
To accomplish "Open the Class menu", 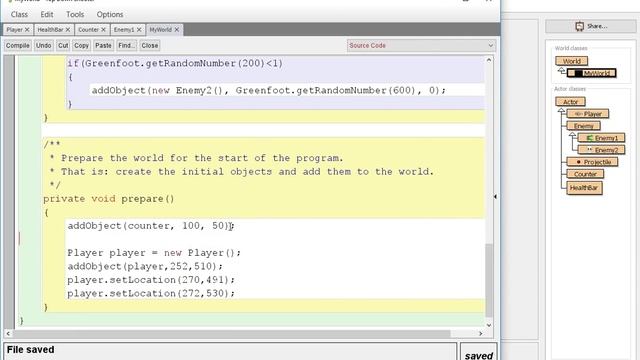I will [19, 14].
